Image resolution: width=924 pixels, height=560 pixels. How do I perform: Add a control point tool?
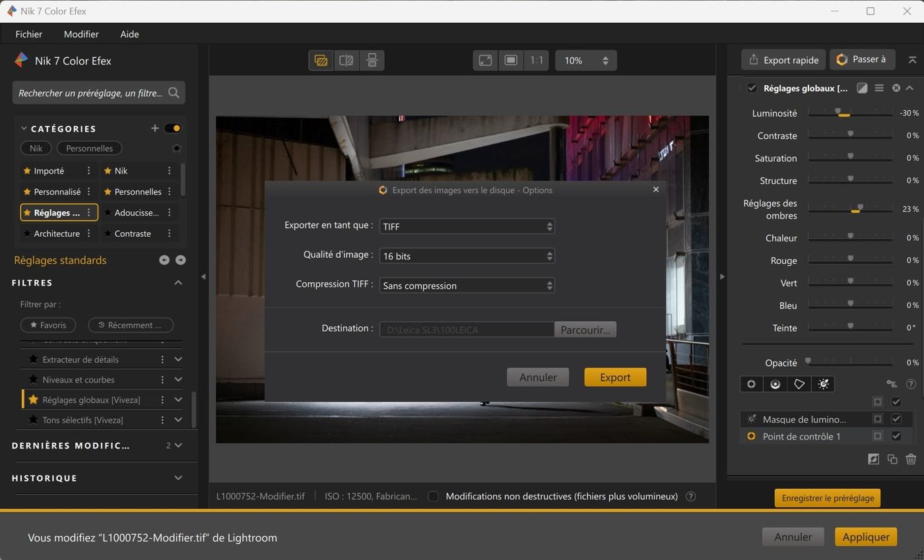751,384
